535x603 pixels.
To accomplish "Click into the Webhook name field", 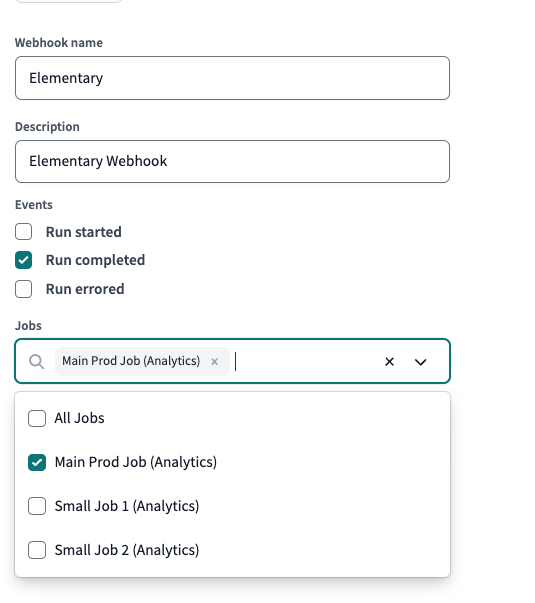I will click(x=232, y=78).
